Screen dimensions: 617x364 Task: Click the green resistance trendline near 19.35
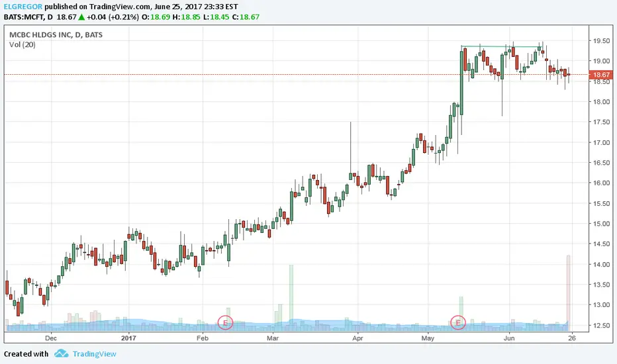[502, 46]
